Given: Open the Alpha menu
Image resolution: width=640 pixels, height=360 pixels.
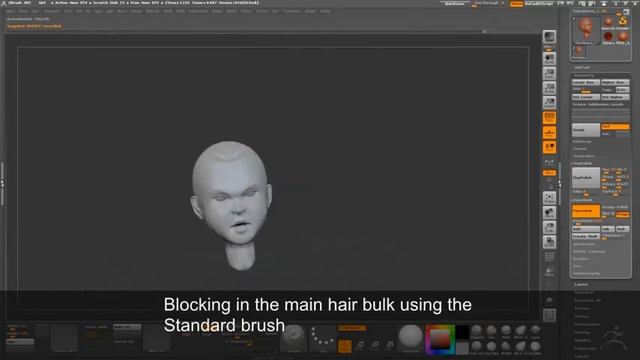Looking at the screenshot, I should [10, 11].
